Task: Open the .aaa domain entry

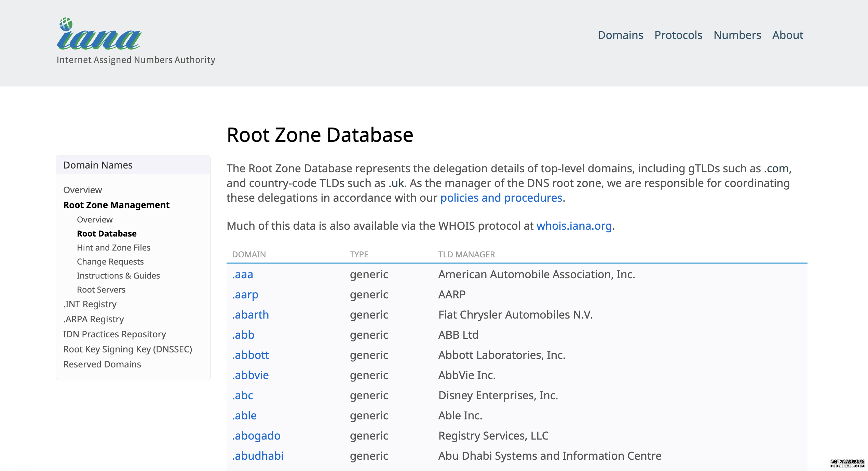Action: [x=243, y=274]
